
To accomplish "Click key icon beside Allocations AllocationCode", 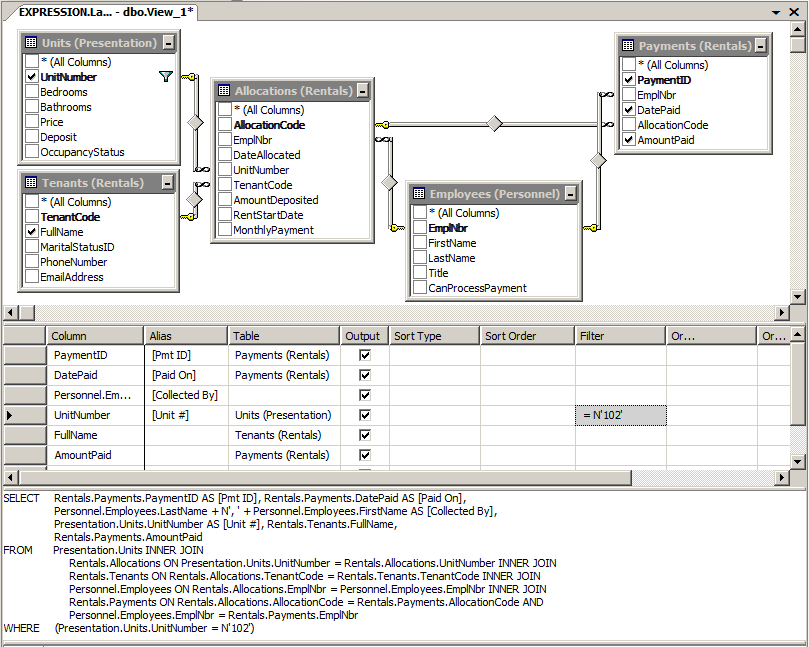I will [x=382, y=125].
